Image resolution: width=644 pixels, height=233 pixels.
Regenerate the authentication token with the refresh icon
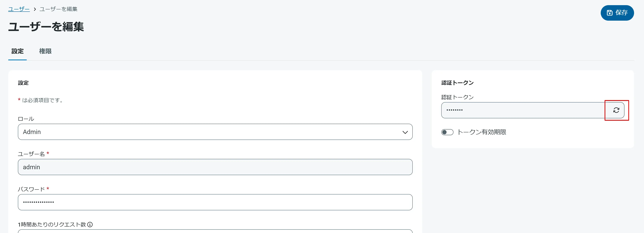pos(616,110)
